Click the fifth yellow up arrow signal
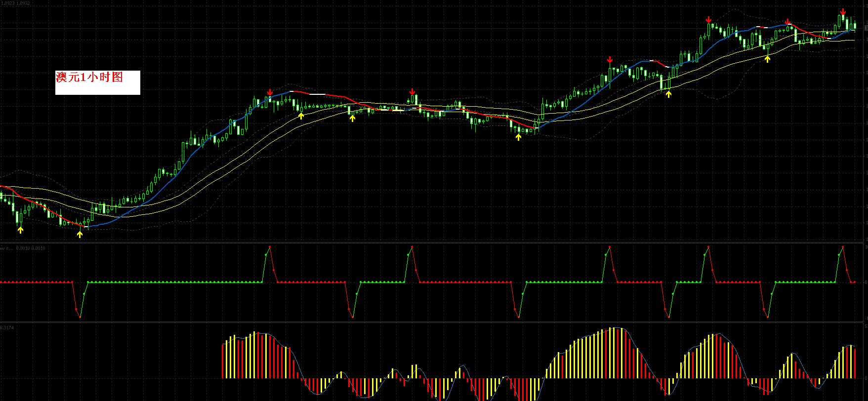 pos(518,137)
